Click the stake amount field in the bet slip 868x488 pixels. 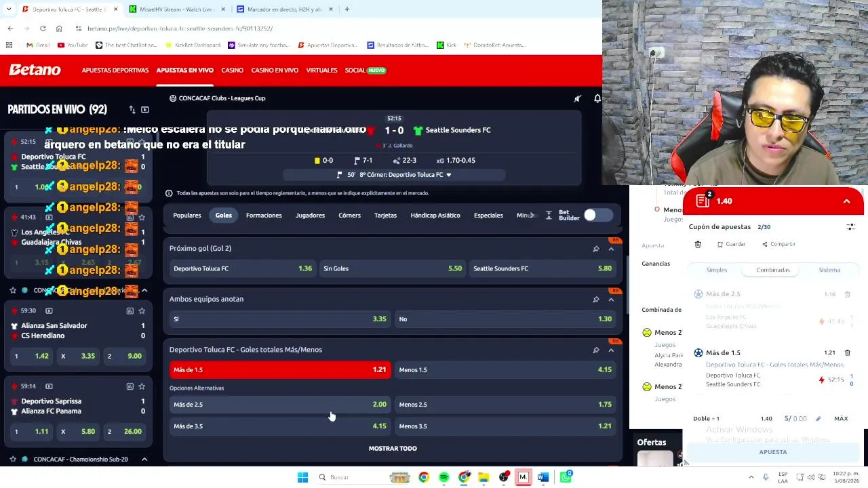(x=795, y=419)
